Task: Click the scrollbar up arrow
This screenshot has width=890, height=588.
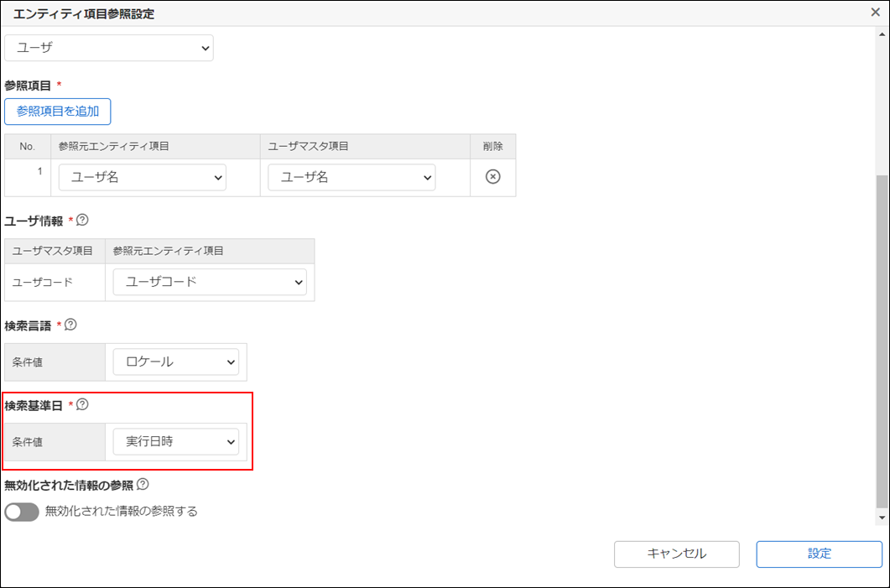Action: tap(882, 34)
